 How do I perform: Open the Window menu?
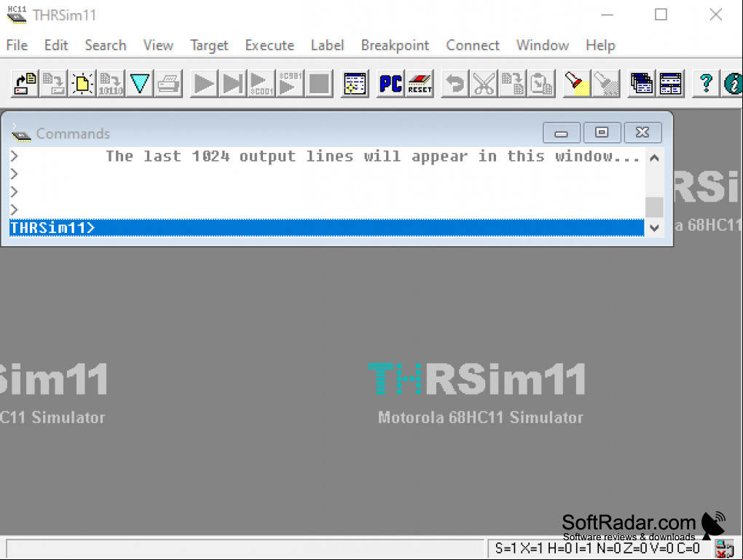543,45
